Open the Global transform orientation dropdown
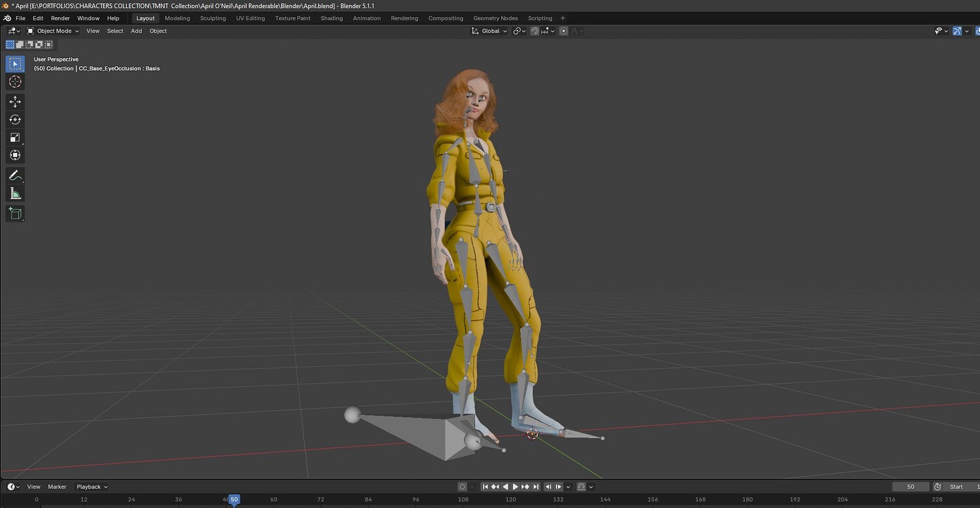The height and width of the screenshot is (508, 980). [x=489, y=31]
